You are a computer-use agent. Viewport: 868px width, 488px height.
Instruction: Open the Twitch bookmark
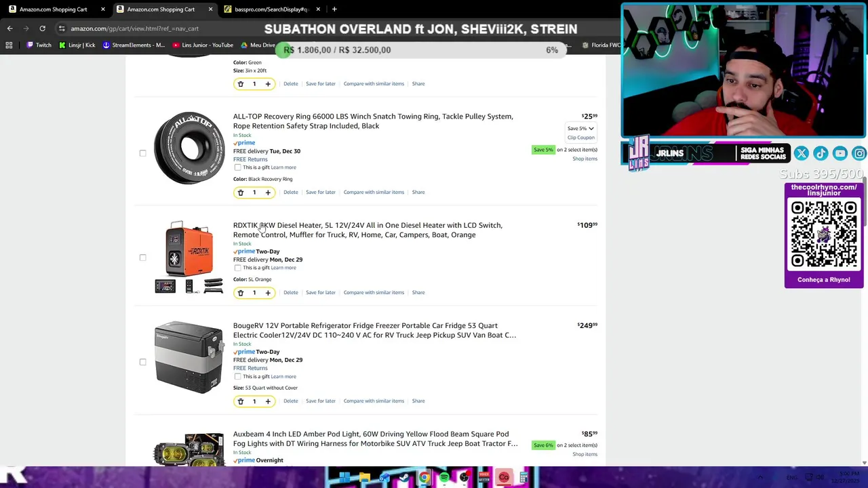tap(39, 45)
